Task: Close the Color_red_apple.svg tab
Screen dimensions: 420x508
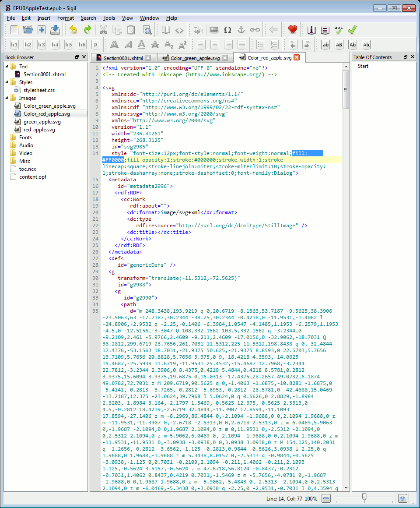Action: pyautogui.click(x=297, y=58)
